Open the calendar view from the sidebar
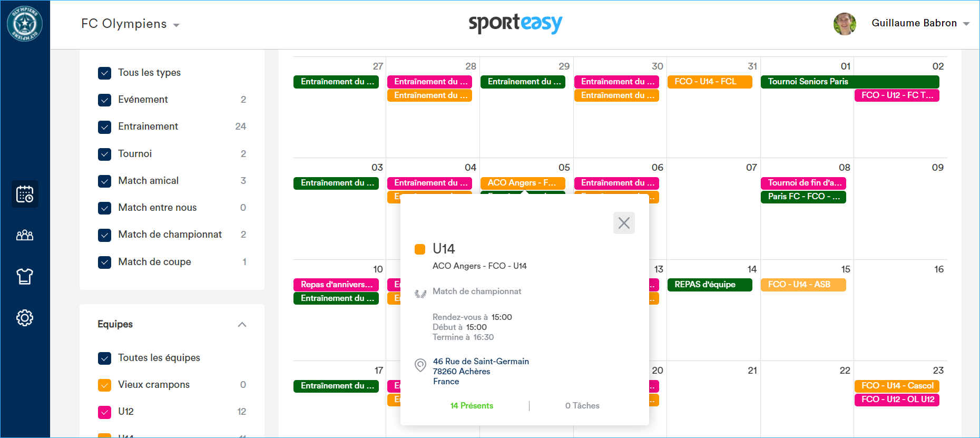 point(25,194)
